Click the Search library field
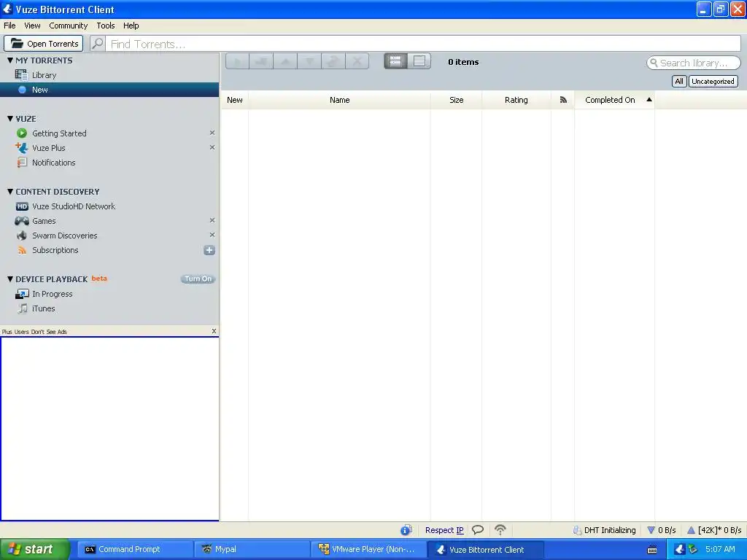The width and height of the screenshot is (747, 560). [693, 63]
